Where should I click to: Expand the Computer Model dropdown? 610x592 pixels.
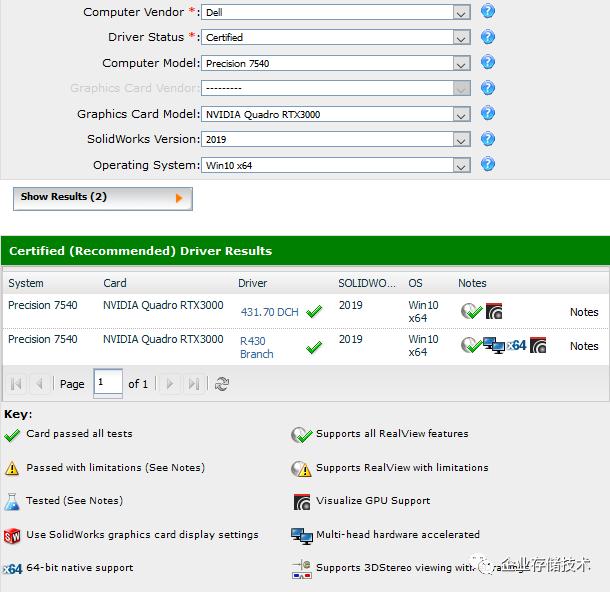pos(461,64)
